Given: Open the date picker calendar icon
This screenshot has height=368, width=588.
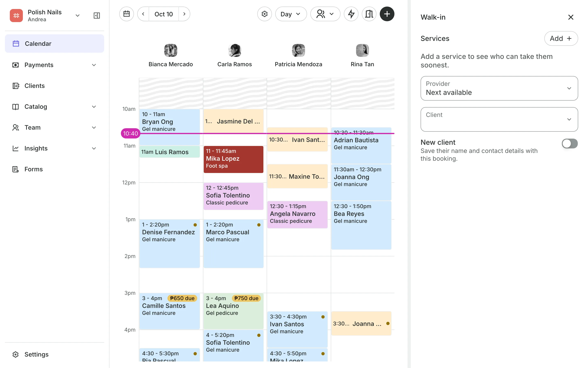Looking at the screenshot, I should pos(126,14).
